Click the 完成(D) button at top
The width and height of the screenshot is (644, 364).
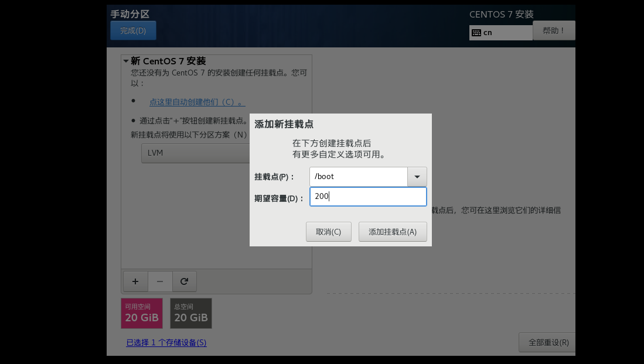133,31
